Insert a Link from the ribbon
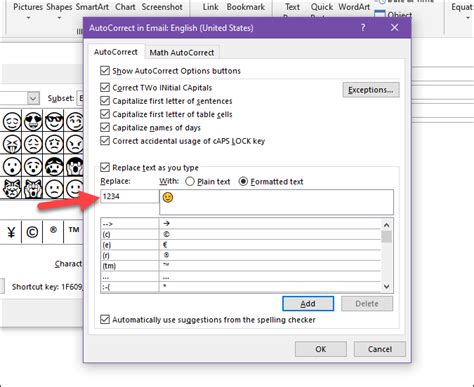Screen dimensions: 474x387 point(210,7)
